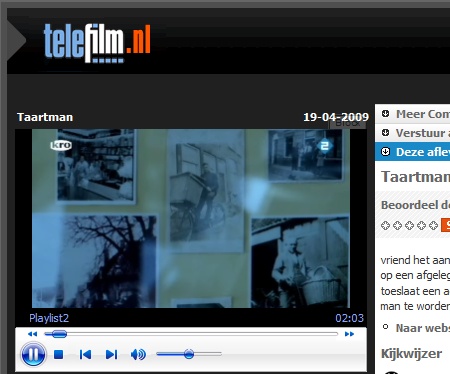Mute audio using the speaker icon
This screenshot has width=450, height=374.
click(x=138, y=354)
